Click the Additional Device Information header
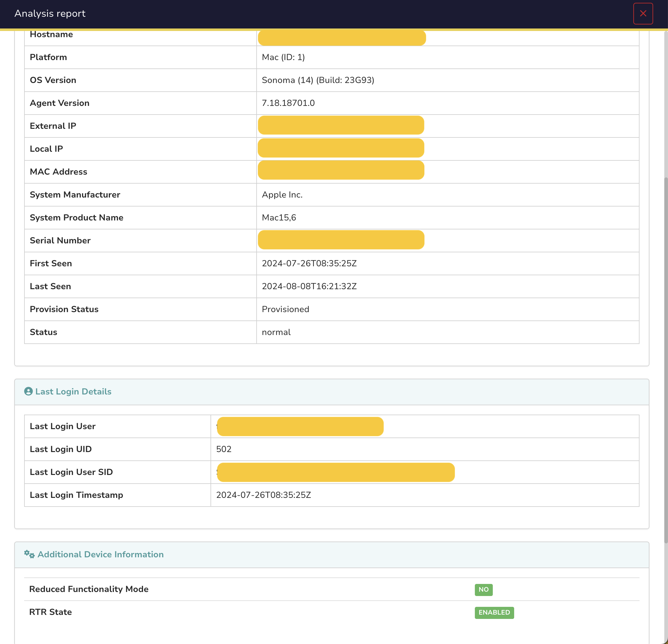The height and width of the screenshot is (644, 668). [332, 555]
